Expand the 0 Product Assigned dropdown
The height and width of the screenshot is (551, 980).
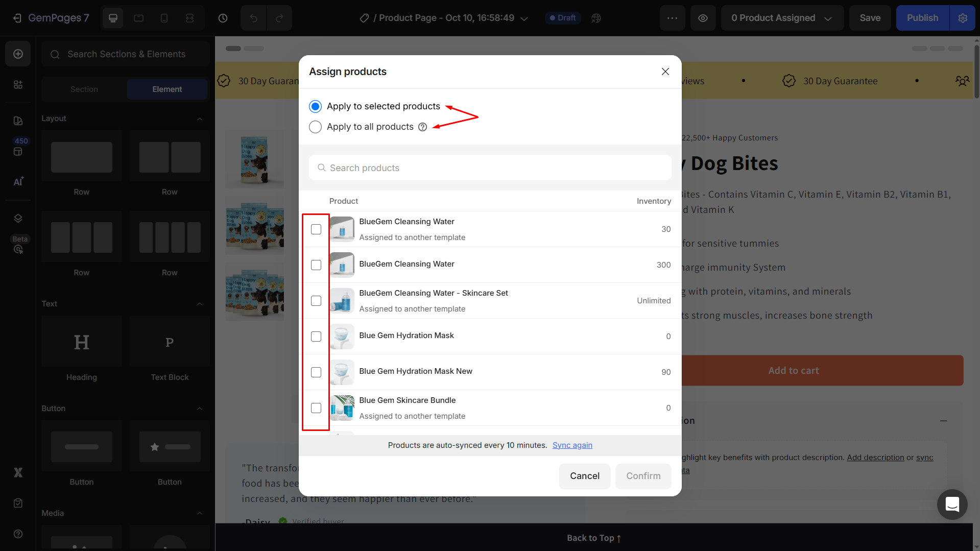click(x=781, y=18)
